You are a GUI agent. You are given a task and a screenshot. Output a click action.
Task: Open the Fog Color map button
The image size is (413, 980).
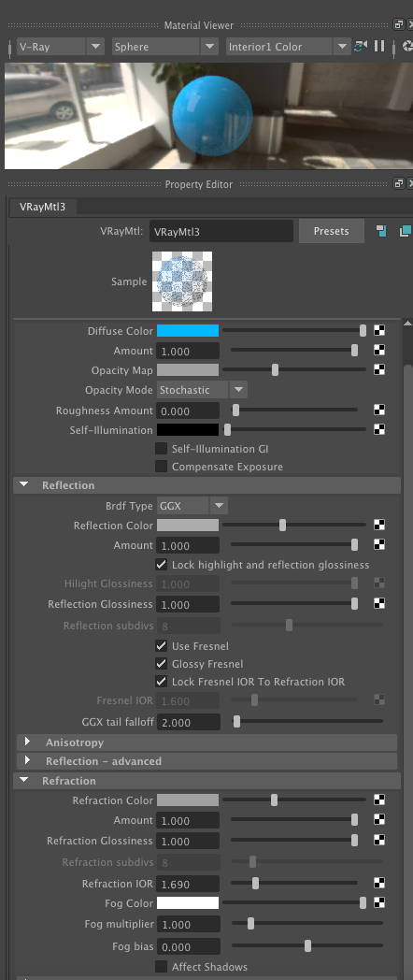click(x=379, y=902)
